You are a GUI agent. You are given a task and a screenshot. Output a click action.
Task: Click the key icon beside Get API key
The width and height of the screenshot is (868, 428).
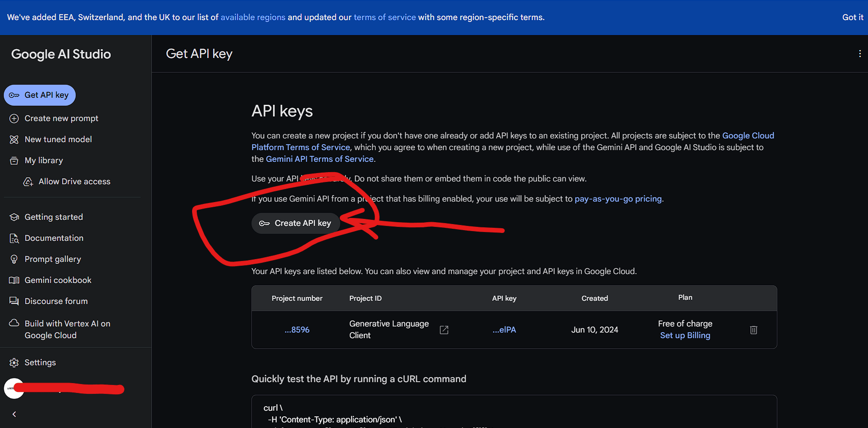[14, 95]
